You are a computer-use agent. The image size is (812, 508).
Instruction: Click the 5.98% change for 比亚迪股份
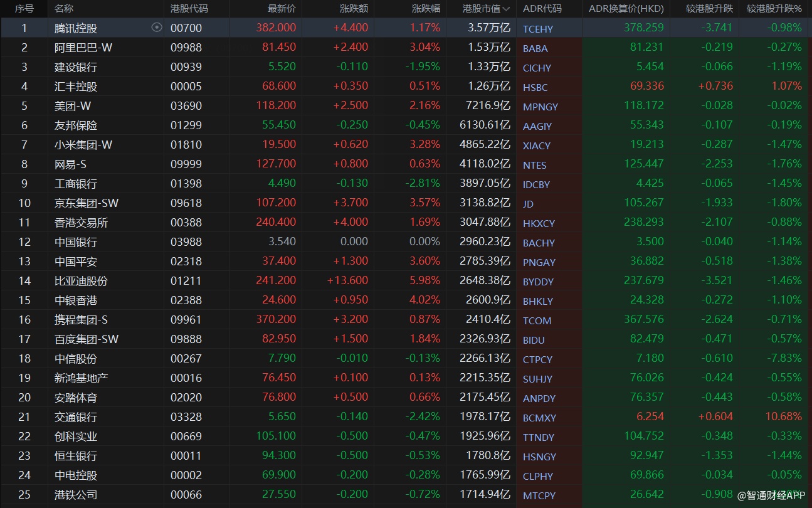pyautogui.click(x=425, y=281)
